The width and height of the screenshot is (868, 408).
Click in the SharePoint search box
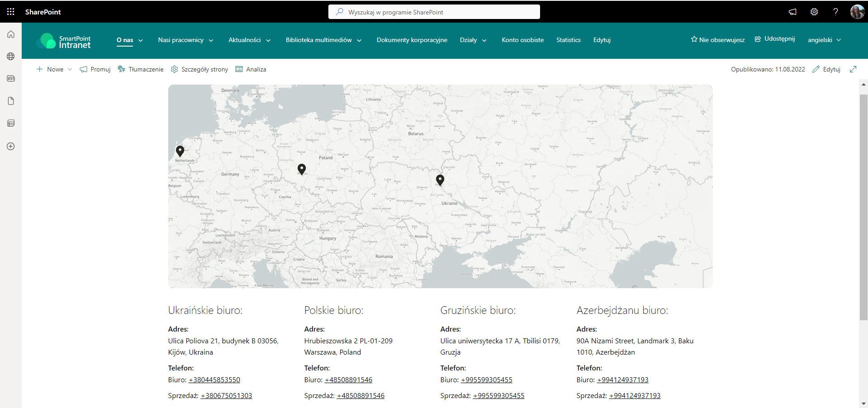pos(434,12)
